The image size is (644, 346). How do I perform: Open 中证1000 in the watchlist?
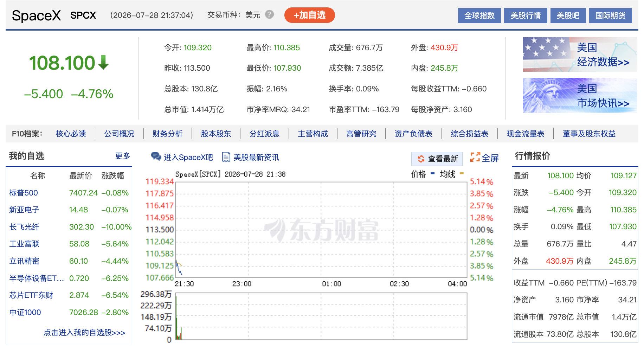pos(25,312)
